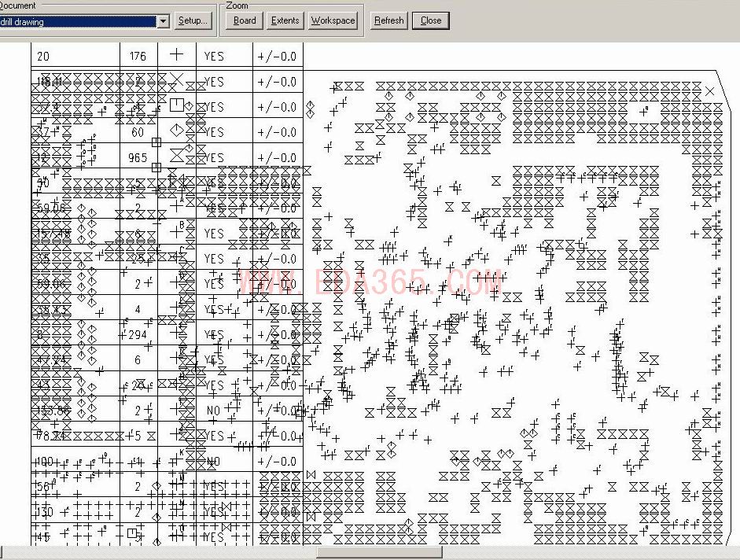The height and width of the screenshot is (560, 740).
Task: Open the Setup... dialog
Action: (193, 20)
